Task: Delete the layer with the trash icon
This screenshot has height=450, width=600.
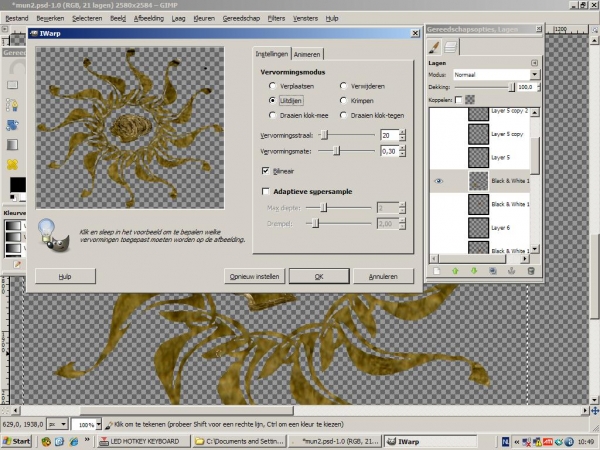Action: (x=531, y=271)
